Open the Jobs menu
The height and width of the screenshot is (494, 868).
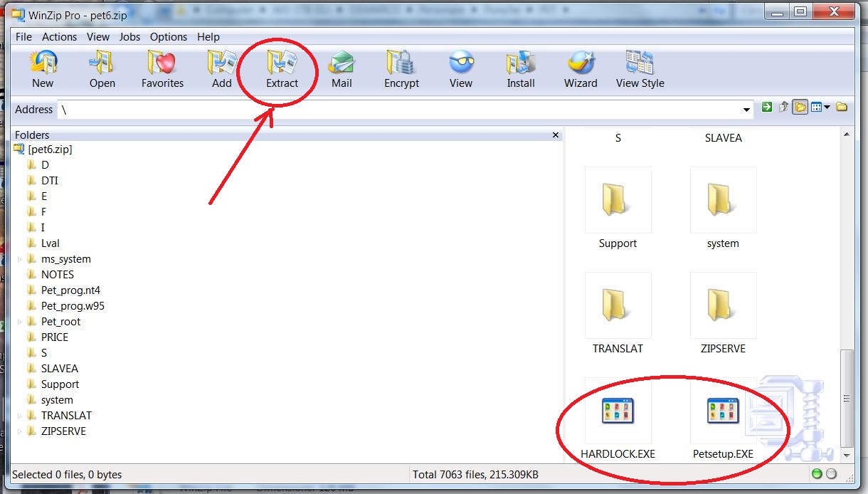click(129, 37)
